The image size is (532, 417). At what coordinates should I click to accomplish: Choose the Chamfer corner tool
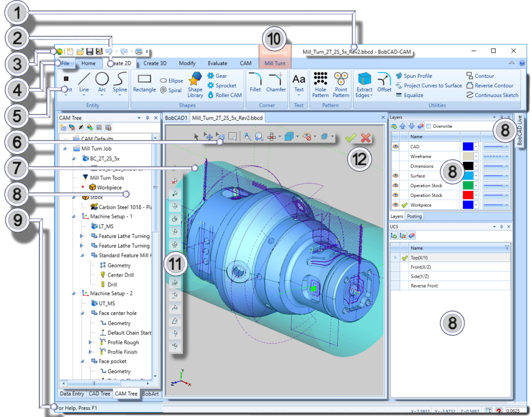(x=276, y=83)
